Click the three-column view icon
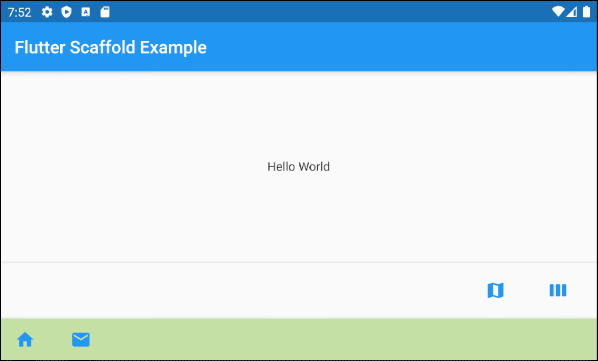The width and height of the screenshot is (598, 361). 558,290
